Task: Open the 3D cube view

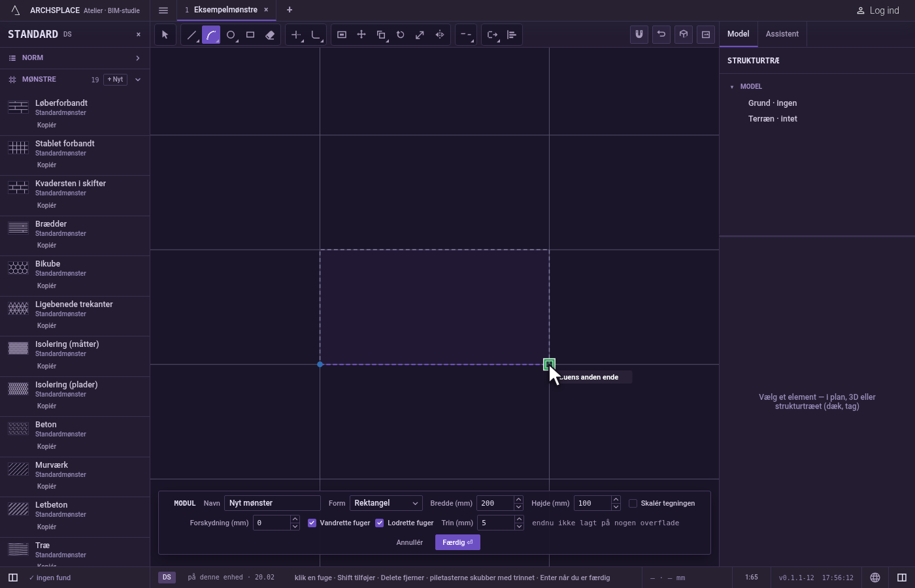Action: pyautogui.click(x=684, y=35)
